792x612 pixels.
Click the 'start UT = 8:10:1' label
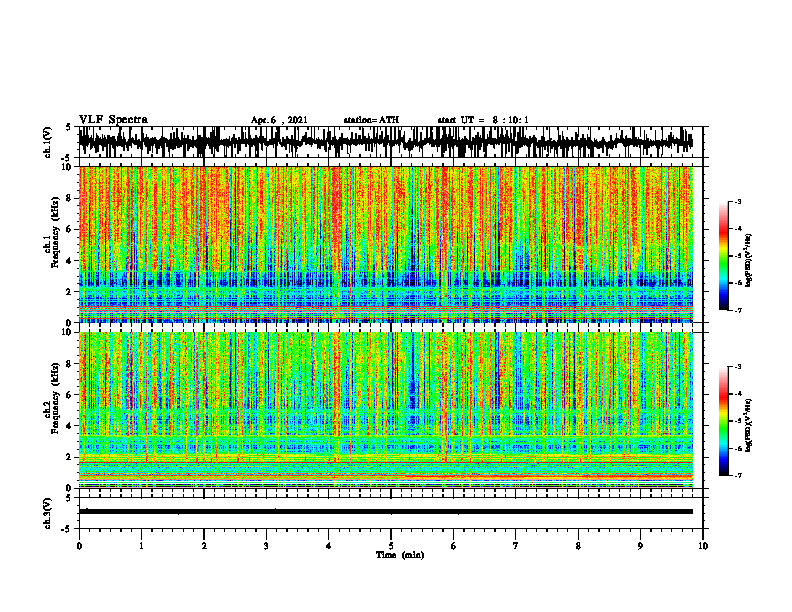(483, 120)
